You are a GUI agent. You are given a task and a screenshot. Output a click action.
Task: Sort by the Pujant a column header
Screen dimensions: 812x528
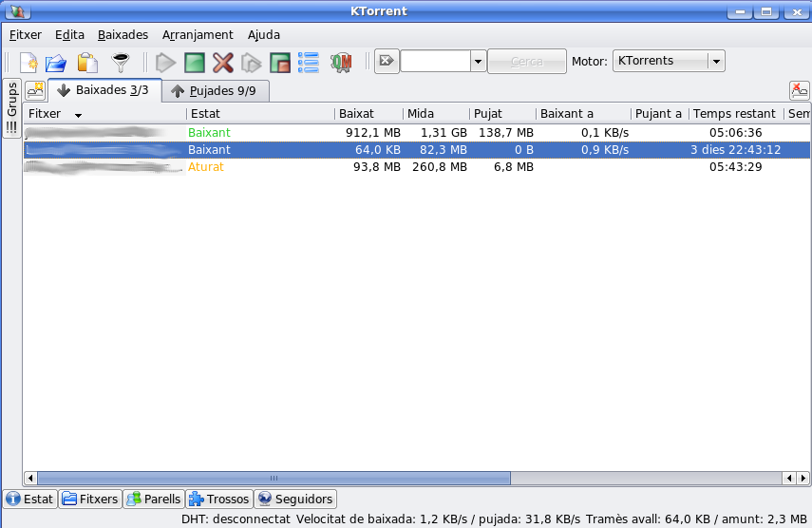click(660, 114)
